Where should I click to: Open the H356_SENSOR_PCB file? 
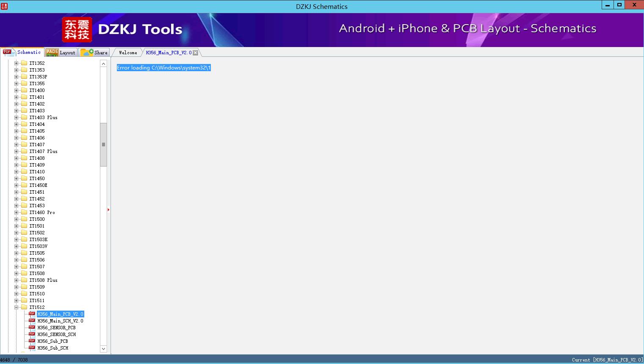click(56, 328)
